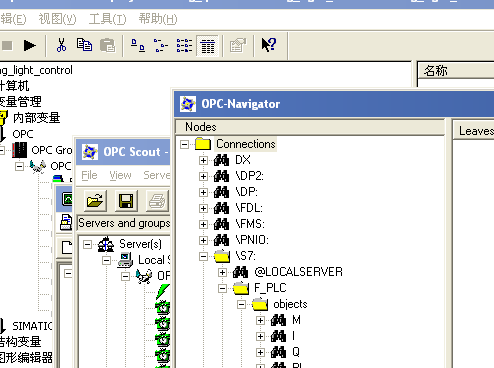Select the \FMS: tree entry
Viewport: 494px width, 368px height.
[250, 224]
